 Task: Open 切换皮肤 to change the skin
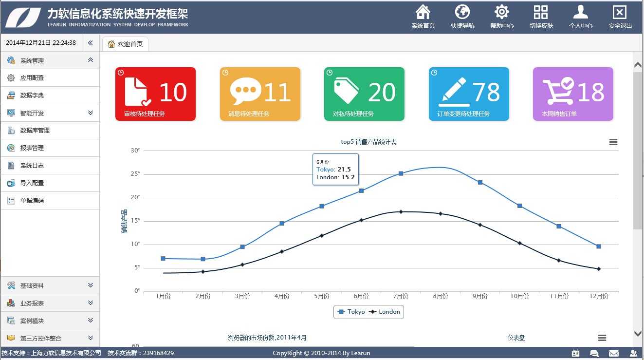pos(541,16)
